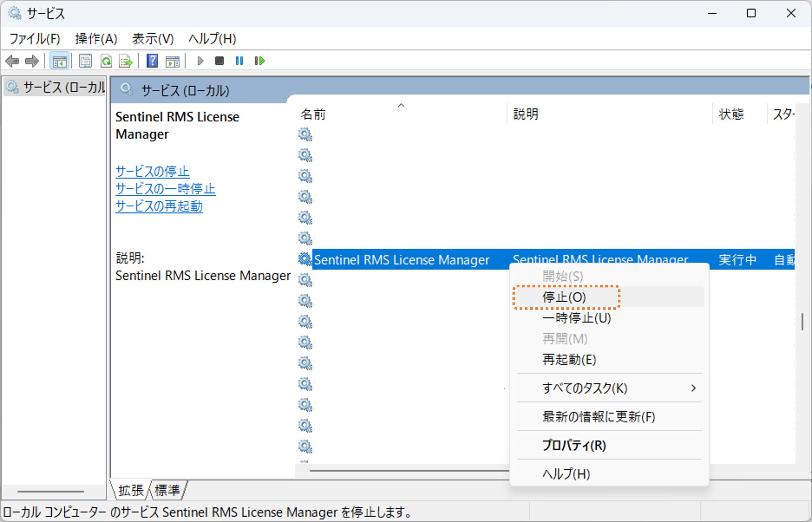
Task: Choose 停止(O) in the context menu
Action: pos(609,297)
